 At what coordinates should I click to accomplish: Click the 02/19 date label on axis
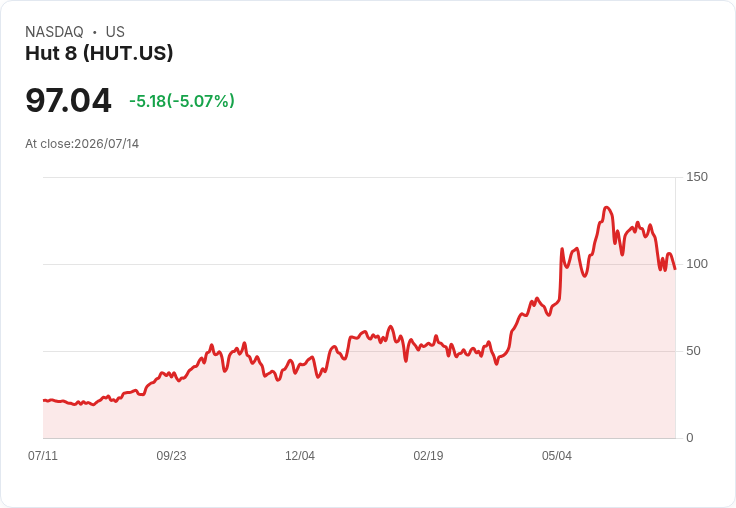pos(428,456)
